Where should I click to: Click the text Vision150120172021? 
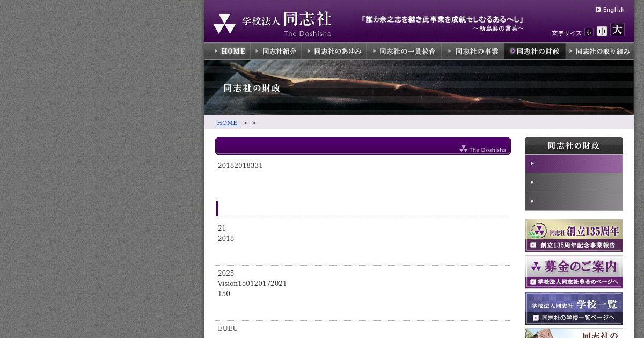(252, 284)
